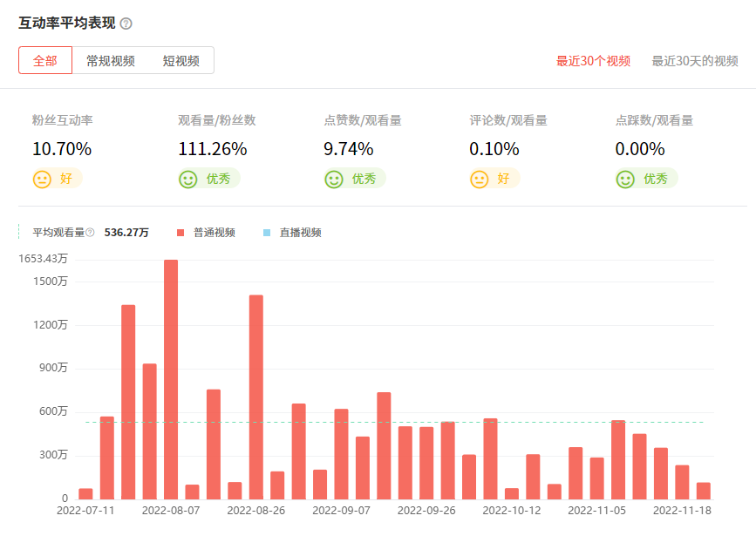Select the 全部 tab
Screen dimensions: 756x536
(x=45, y=61)
